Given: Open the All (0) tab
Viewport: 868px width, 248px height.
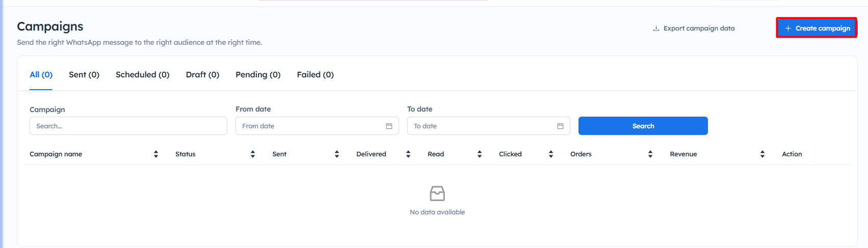Looking at the screenshot, I should (41, 75).
